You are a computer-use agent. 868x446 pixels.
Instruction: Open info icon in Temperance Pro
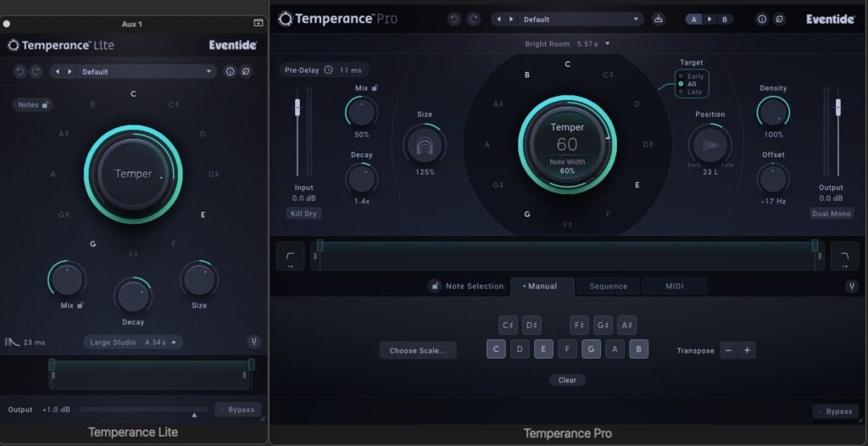click(x=762, y=20)
